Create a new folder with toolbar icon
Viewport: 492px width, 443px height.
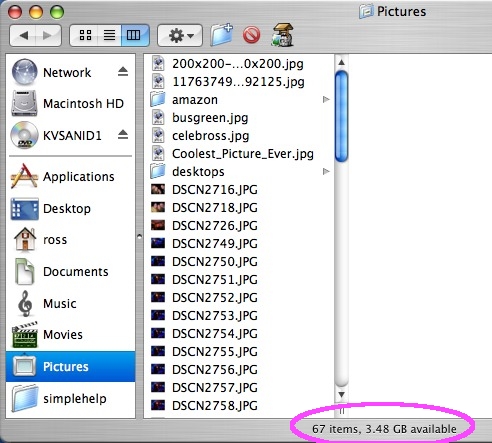(221, 35)
